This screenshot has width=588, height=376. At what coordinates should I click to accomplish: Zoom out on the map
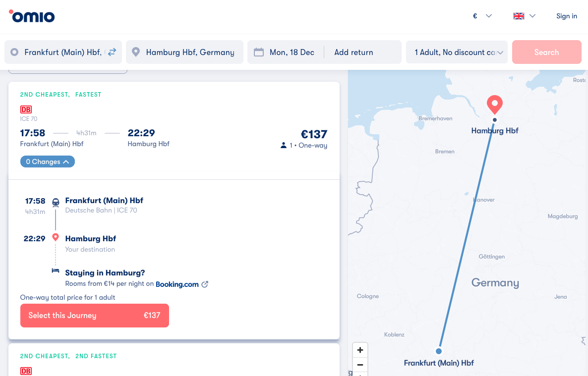click(x=360, y=365)
